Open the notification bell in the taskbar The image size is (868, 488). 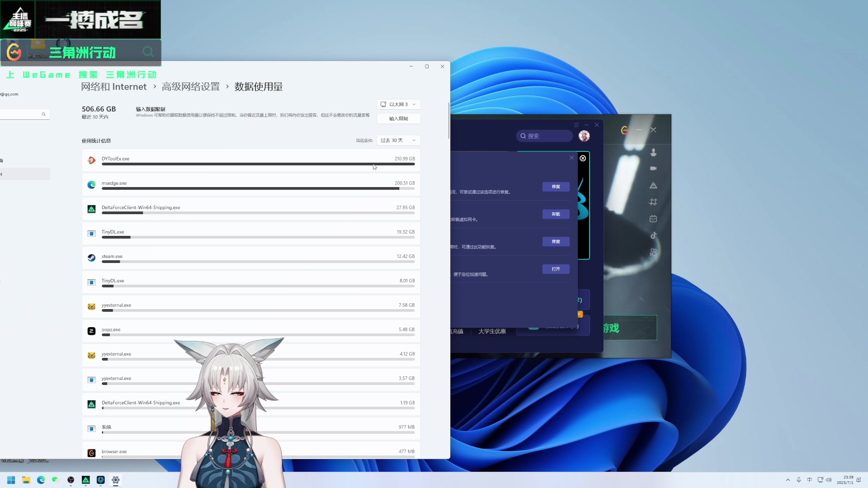click(x=859, y=480)
